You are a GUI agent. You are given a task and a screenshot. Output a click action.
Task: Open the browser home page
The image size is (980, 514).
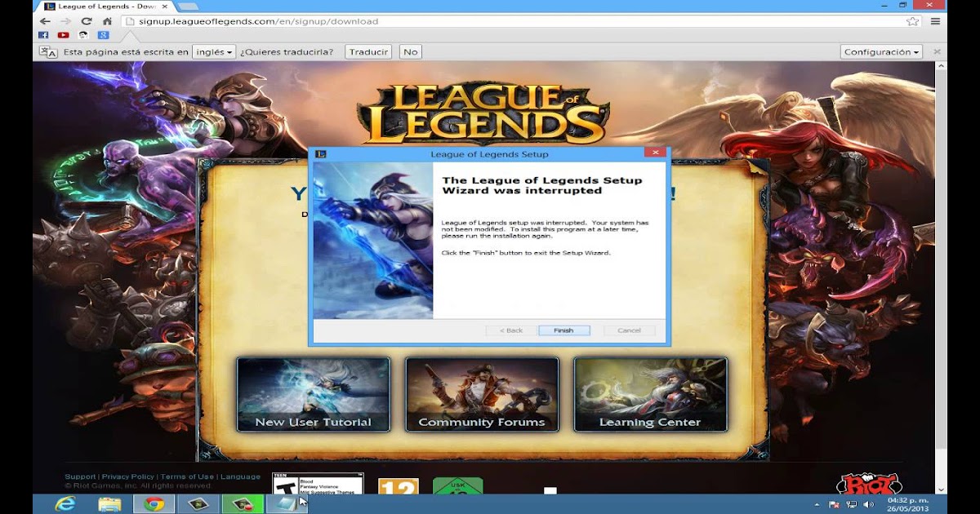coord(107,21)
